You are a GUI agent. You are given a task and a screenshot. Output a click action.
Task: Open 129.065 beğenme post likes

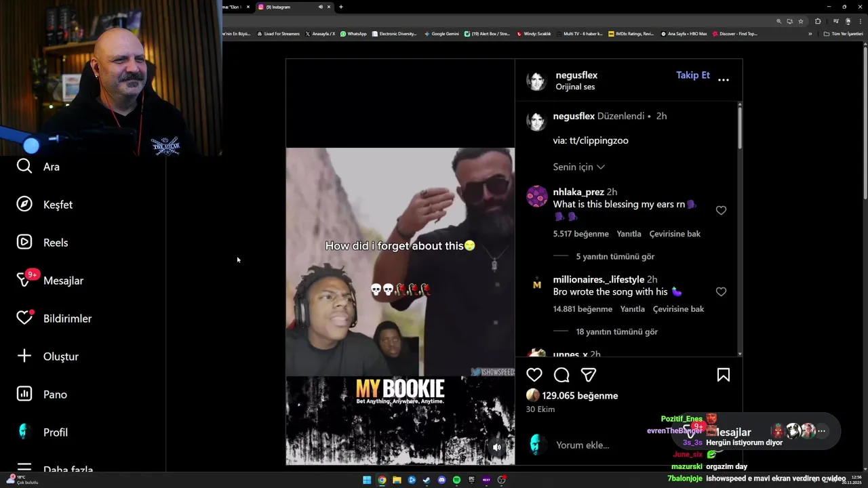pyautogui.click(x=580, y=396)
